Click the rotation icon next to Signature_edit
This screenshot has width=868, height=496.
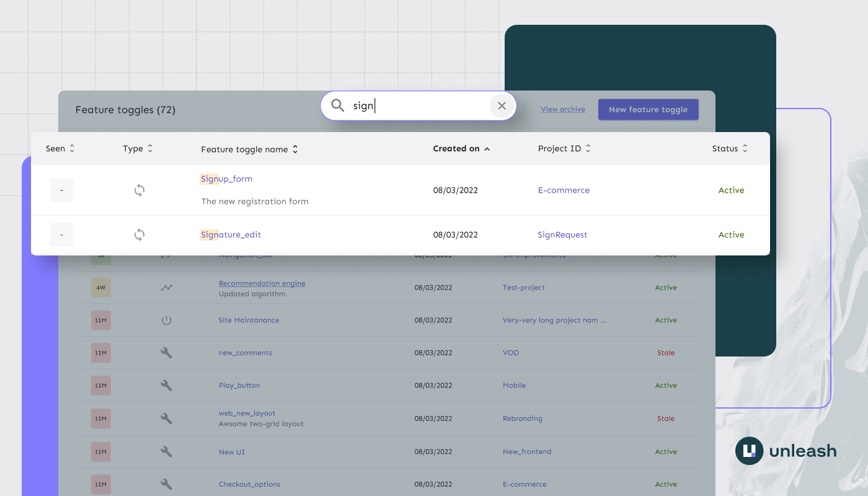[x=139, y=234]
